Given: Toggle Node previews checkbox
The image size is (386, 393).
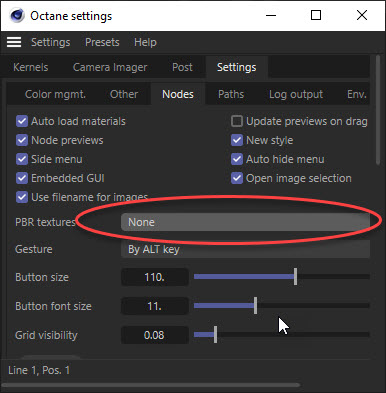Looking at the screenshot, I should (x=22, y=140).
